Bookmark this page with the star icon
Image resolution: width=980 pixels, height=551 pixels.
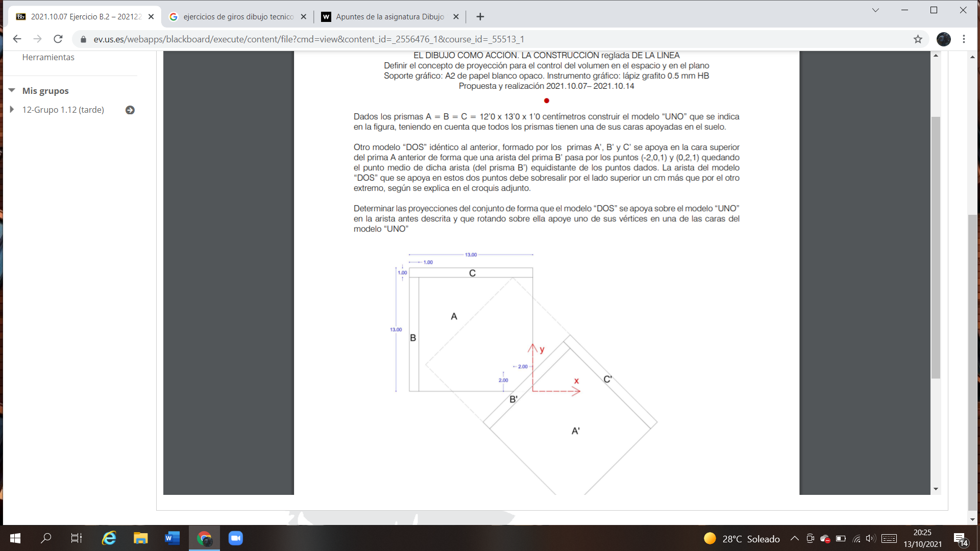click(918, 39)
